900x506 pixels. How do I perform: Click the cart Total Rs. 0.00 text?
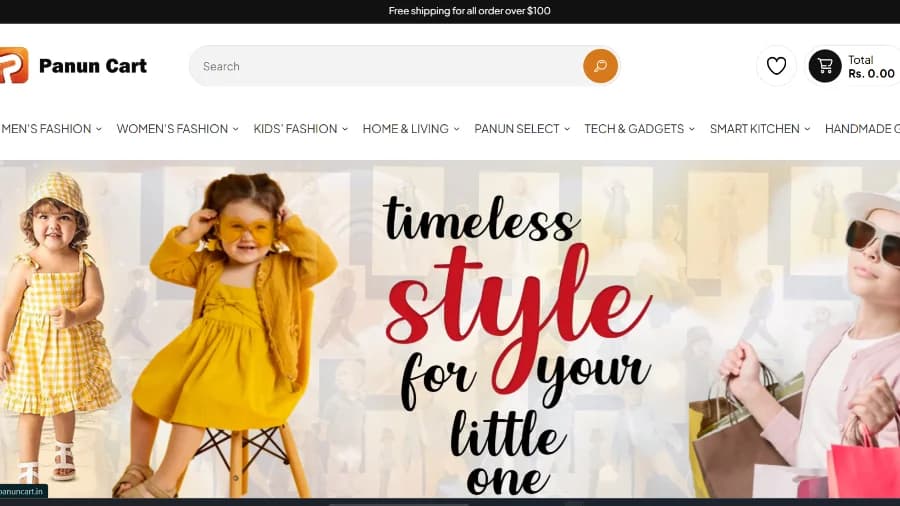point(871,67)
